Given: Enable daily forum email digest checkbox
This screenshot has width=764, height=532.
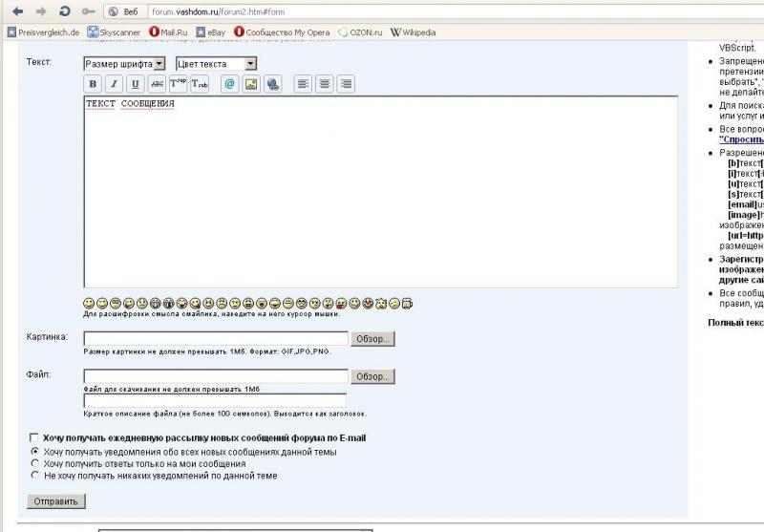Looking at the screenshot, I should coord(35,437).
